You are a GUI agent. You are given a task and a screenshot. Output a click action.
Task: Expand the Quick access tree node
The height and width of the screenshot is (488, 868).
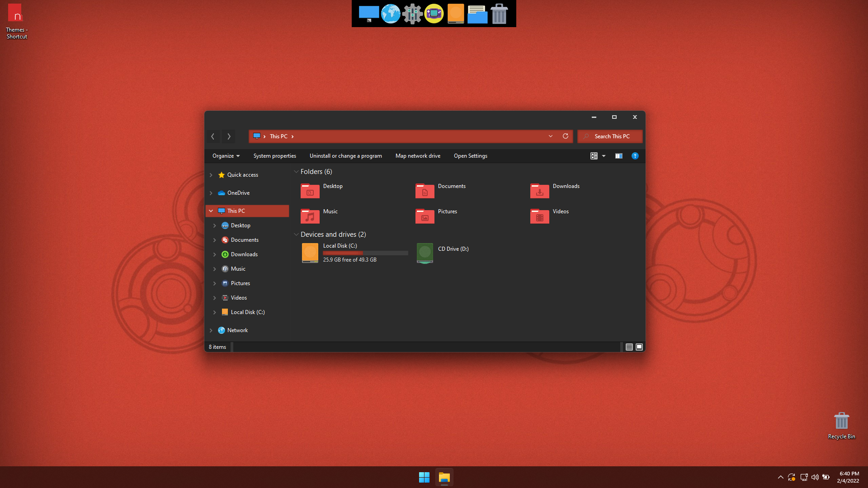[x=211, y=175]
